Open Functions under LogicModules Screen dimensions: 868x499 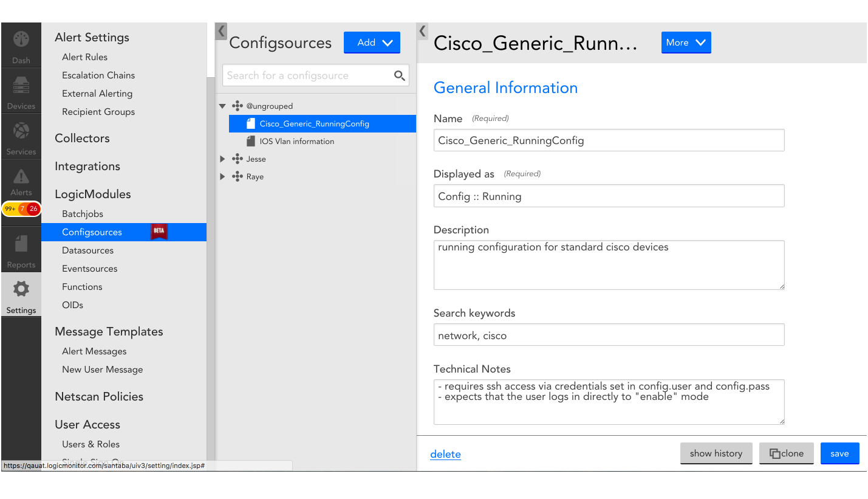click(82, 287)
